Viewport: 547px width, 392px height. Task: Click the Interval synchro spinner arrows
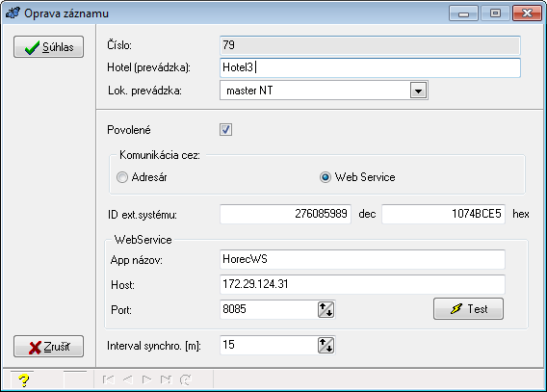tap(326, 345)
